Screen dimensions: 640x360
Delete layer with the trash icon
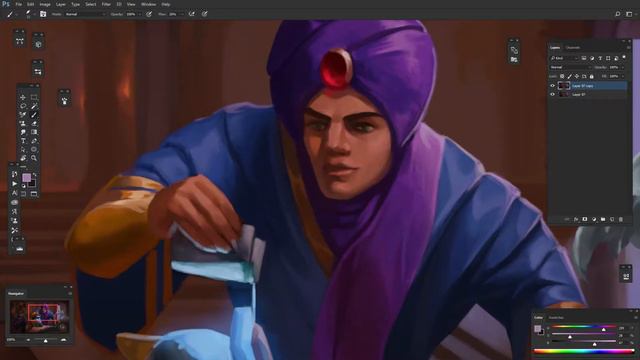621,219
